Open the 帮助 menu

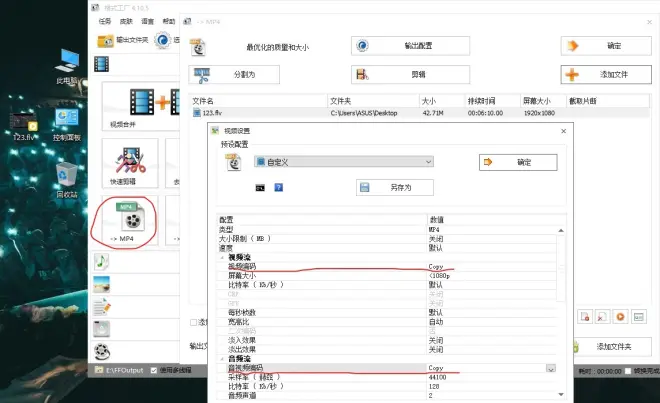pos(169,21)
